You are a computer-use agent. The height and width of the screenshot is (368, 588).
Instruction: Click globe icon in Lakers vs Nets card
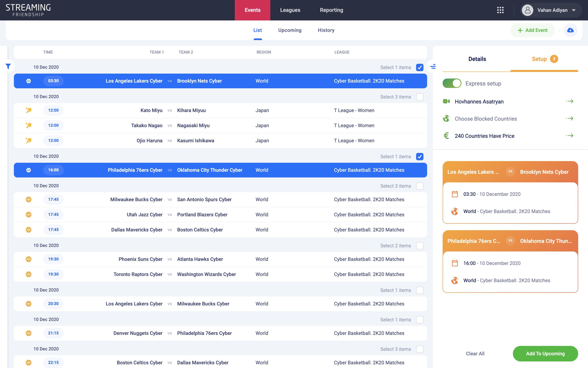(x=455, y=211)
